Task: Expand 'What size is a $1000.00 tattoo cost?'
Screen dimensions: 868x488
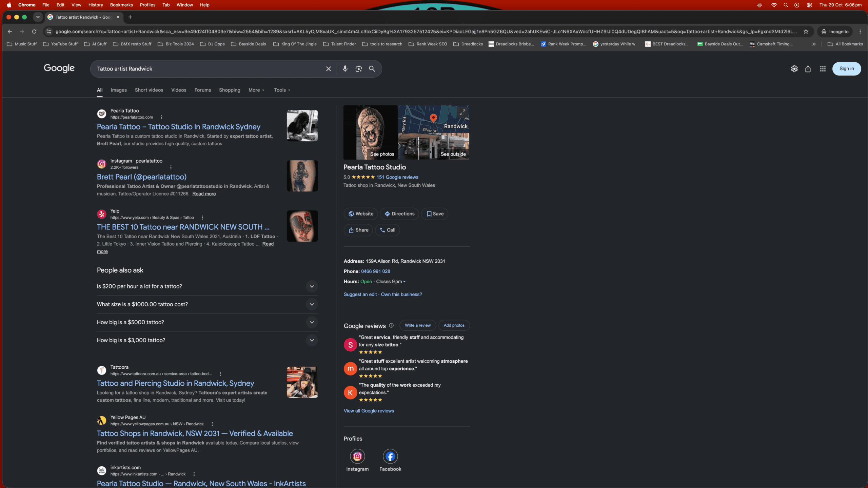Action: pyautogui.click(x=207, y=304)
